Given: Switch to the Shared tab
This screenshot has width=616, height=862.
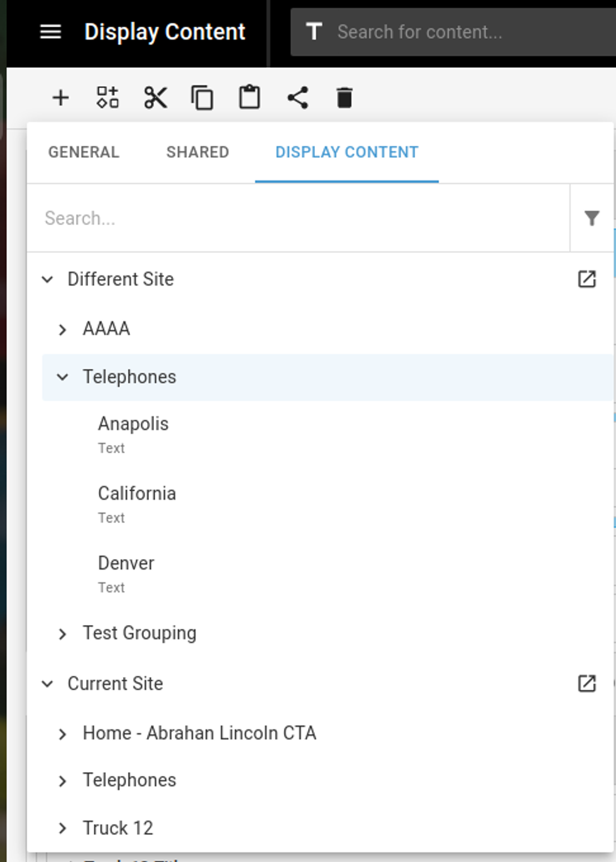Looking at the screenshot, I should (197, 152).
